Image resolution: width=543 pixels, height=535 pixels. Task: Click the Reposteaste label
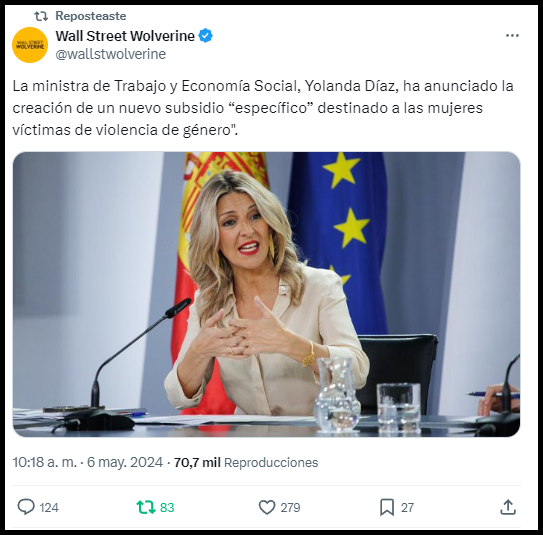tap(91, 16)
